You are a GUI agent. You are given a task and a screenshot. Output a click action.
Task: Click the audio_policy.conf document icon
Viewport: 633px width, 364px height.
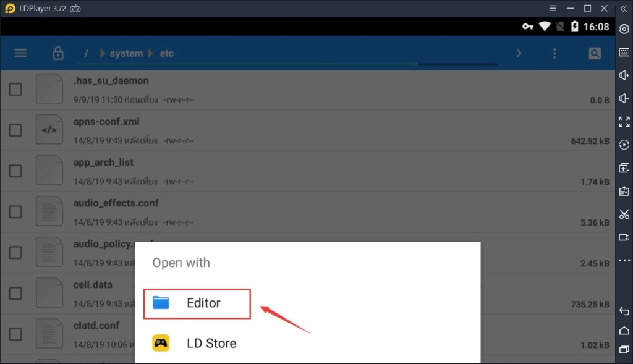49,252
